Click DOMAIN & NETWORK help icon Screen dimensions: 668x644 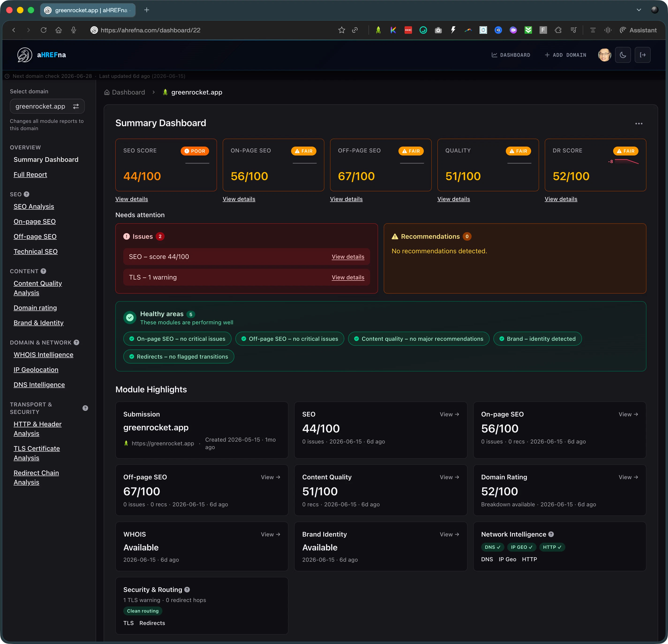(x=76, y=342)
